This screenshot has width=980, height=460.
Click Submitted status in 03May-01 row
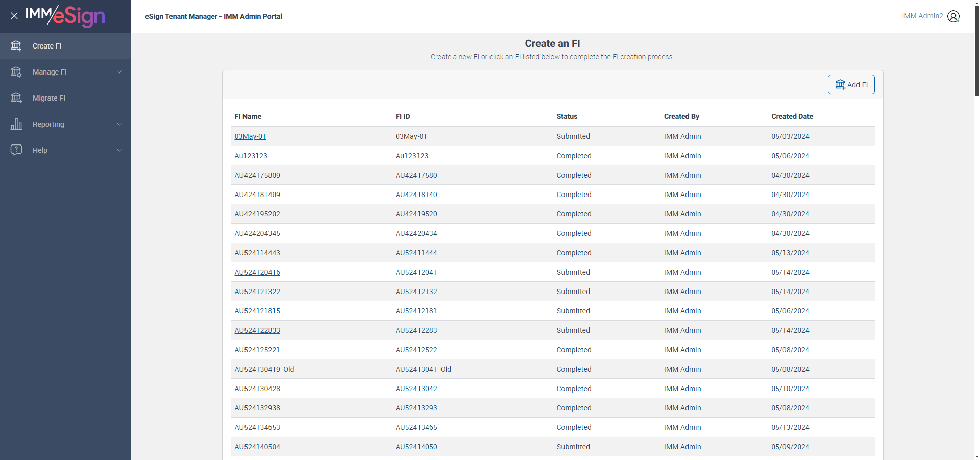click(x=573, y=136)
